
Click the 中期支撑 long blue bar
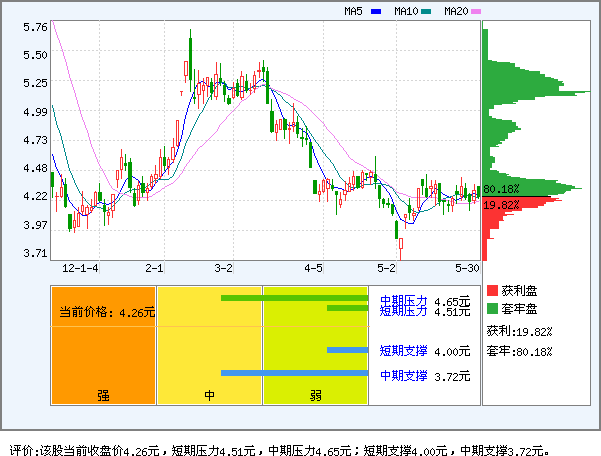point(294,373)
